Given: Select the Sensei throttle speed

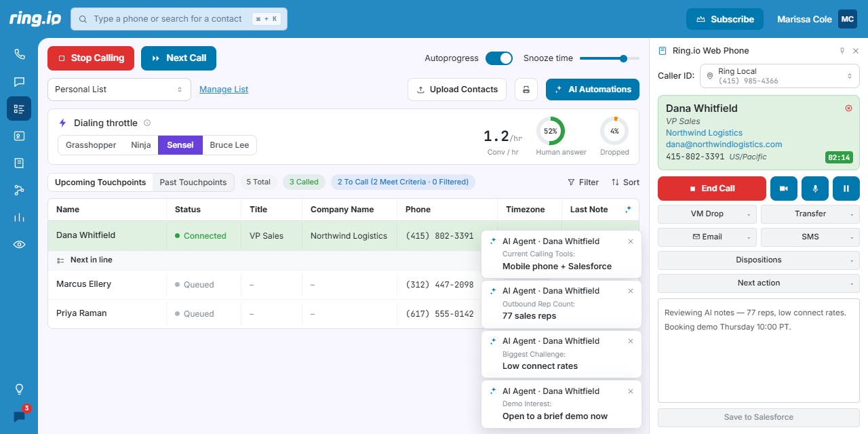Looking at the screenshot, I should tap(180, 145).
